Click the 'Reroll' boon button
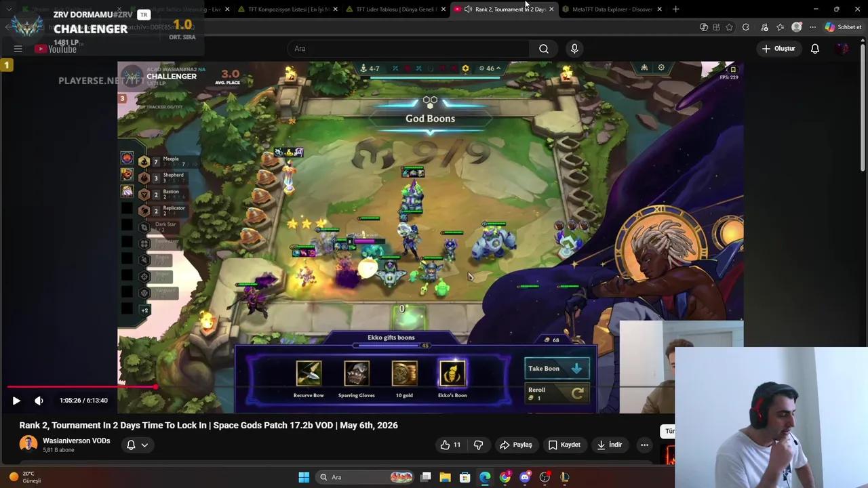The image size is (868, 488). coord(557,393)
